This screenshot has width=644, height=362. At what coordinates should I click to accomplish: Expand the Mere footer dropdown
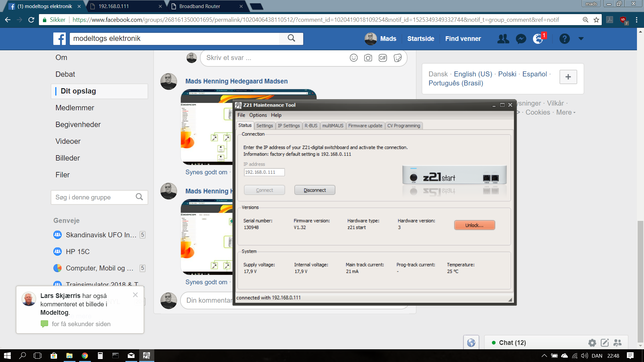click(x=566, y=112)
